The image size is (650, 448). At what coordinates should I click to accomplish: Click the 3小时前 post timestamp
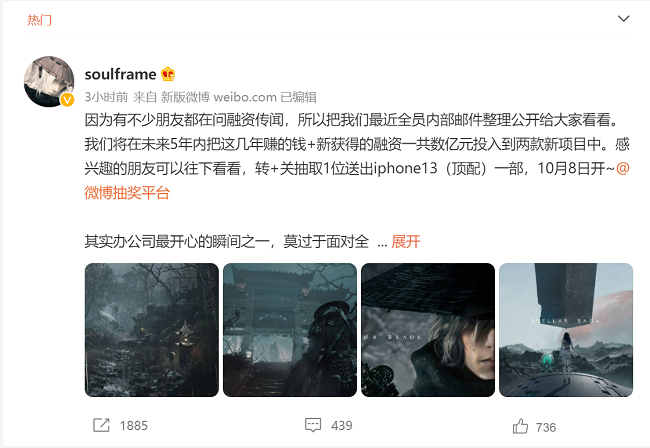tap(107, 97)
